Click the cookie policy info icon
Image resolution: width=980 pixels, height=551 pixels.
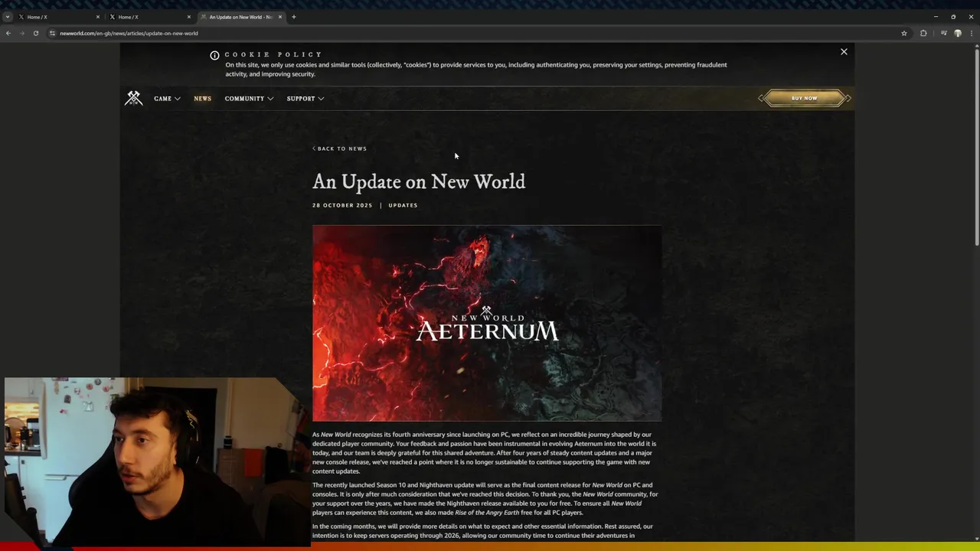(x=214, y=55)
